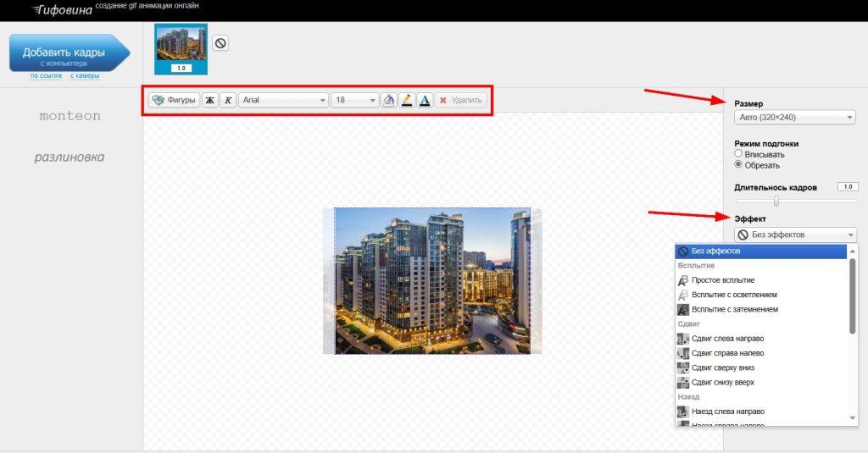Add frames via с камеры link
868x453 pixels.
click(x=85, y=75)
